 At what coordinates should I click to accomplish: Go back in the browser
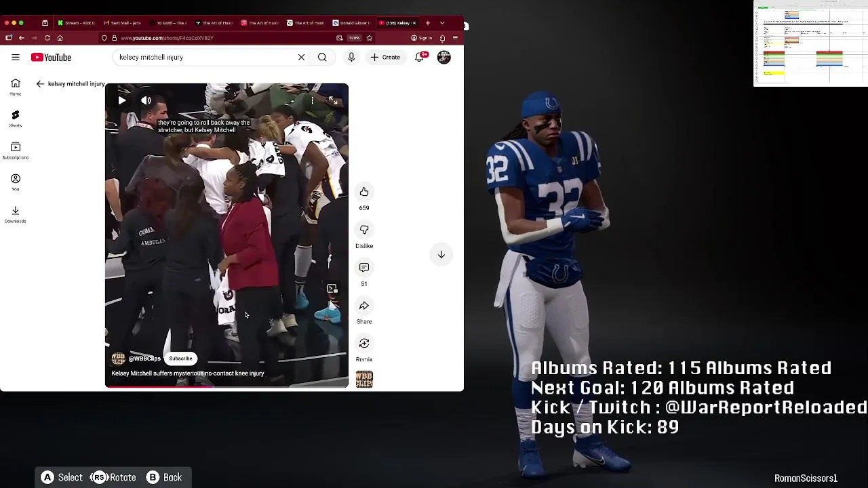22,38
